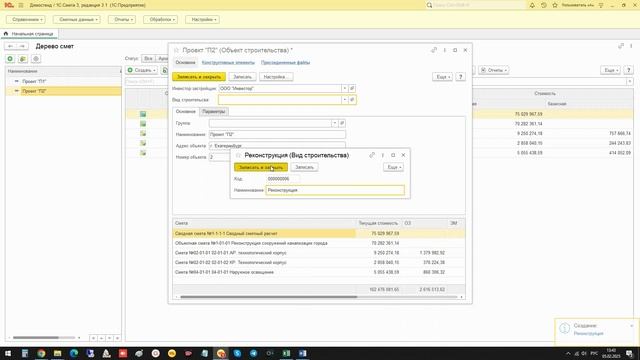Click Наименование field in Реконструкция dialog
This screenshot has height=360, width=640.
(x=335, y=190)
